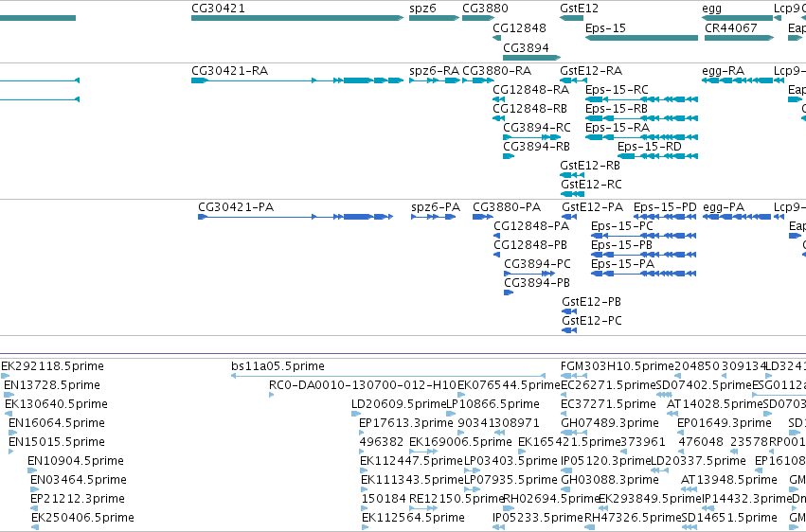Click the GstE12-PB protein feature
The height and width of the screenshot is (532, 806).
(569, 311)
